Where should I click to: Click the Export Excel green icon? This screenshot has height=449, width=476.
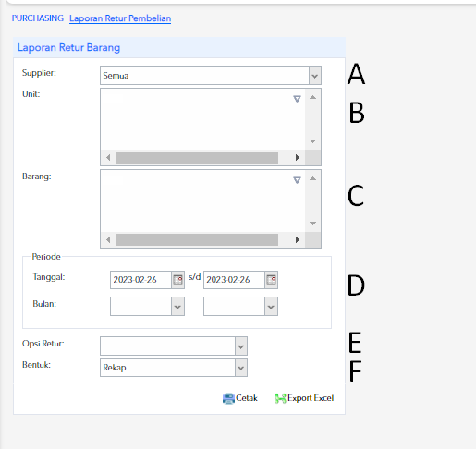pyautogui.click(x=280, y=398)
